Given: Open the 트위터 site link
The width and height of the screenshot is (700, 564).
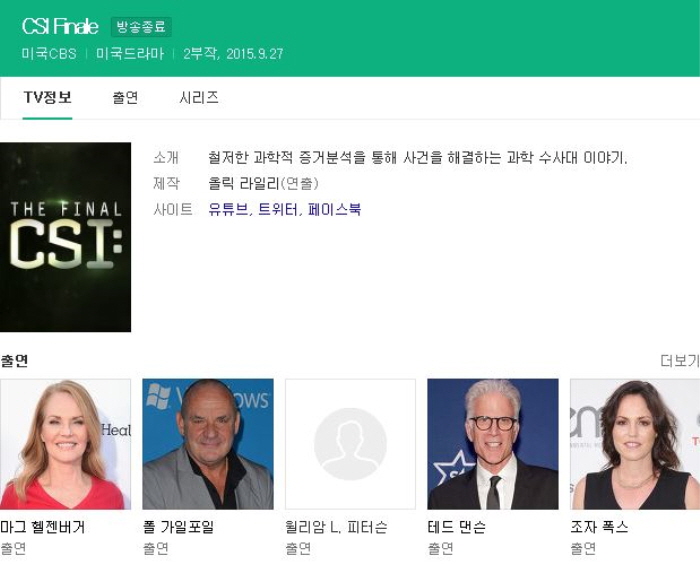Looking at the screenshot, I should point(278,210).
